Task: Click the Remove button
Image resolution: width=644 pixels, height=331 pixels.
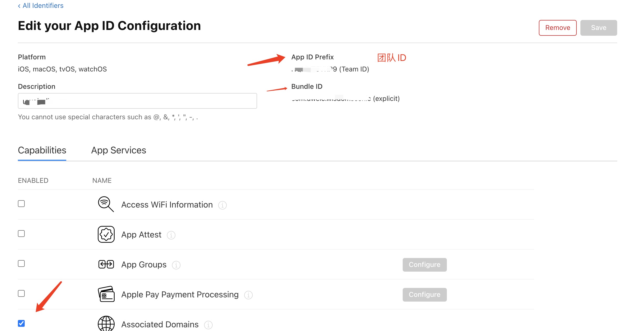Action: point(558,28)
